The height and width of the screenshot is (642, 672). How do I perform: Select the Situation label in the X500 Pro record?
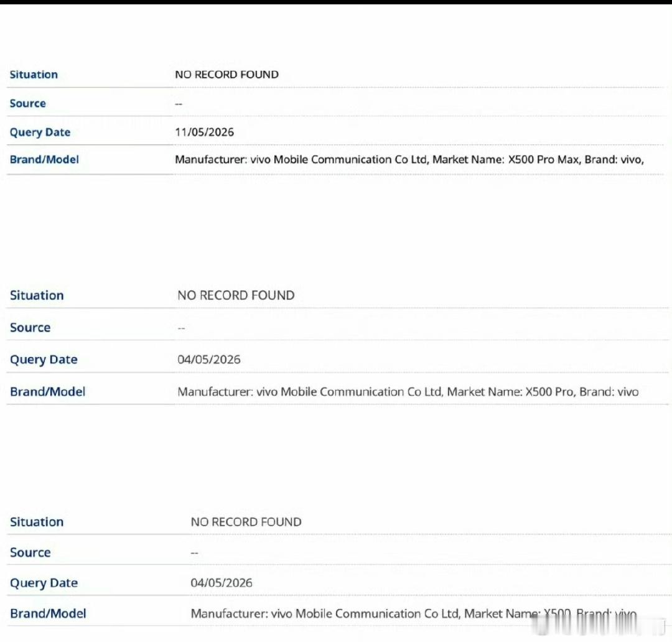pos(37,295)
